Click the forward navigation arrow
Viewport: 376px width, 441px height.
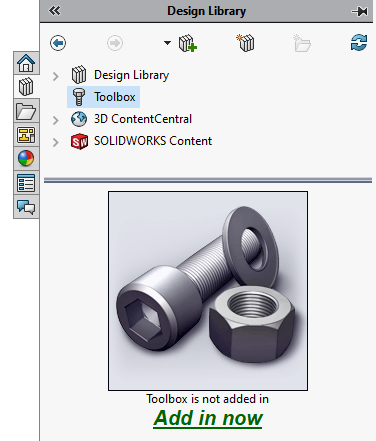pyautogui.click(x=115, y=43)
